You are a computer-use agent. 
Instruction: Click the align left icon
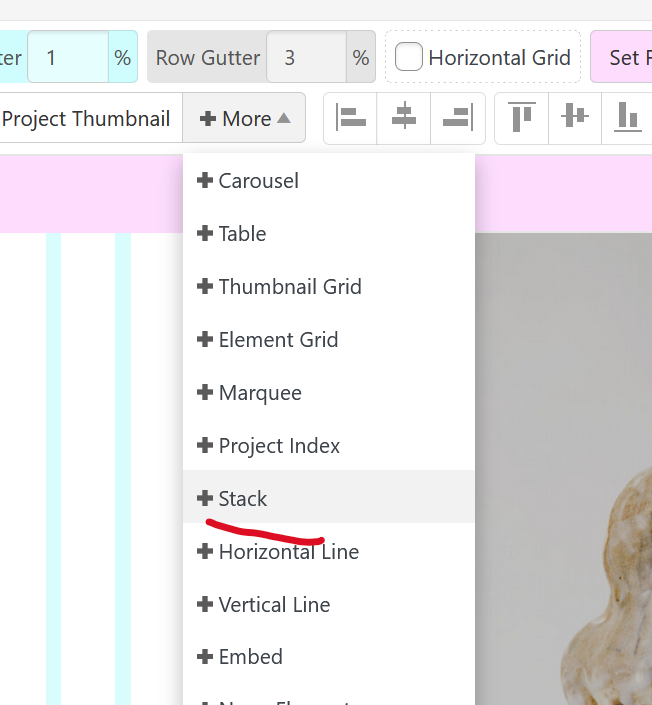pyautogui.click(x=350, y=118)
